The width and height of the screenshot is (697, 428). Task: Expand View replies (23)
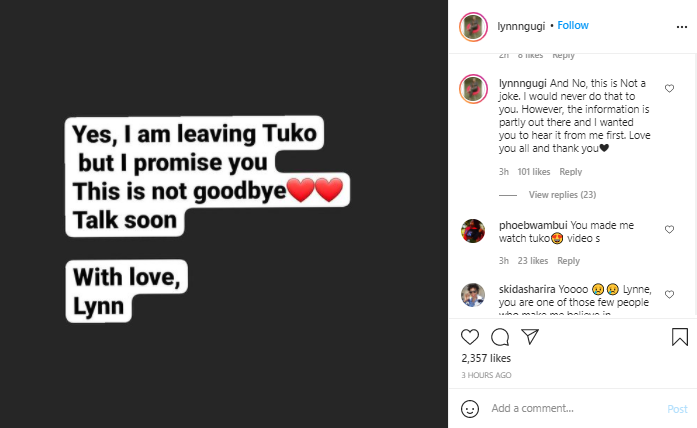click(x=562, y=195)
